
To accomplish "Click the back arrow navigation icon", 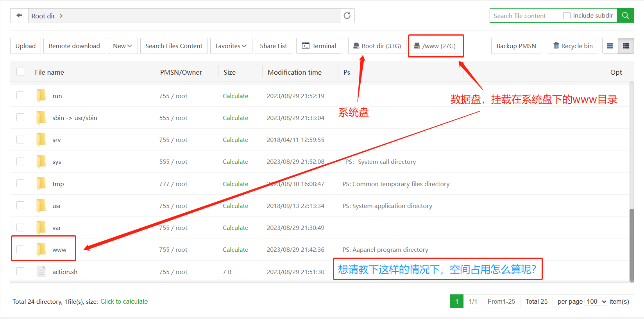I will [19, 16].
